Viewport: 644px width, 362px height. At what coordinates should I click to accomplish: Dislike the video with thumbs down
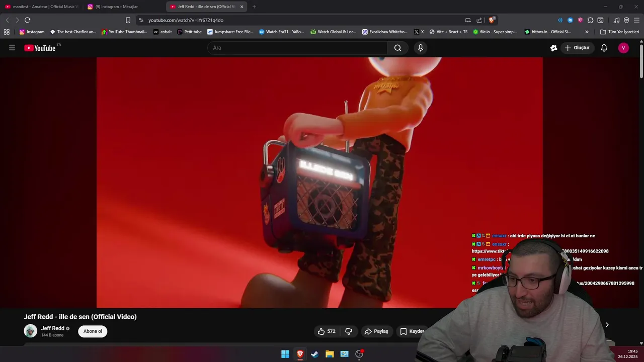point(349,331)
